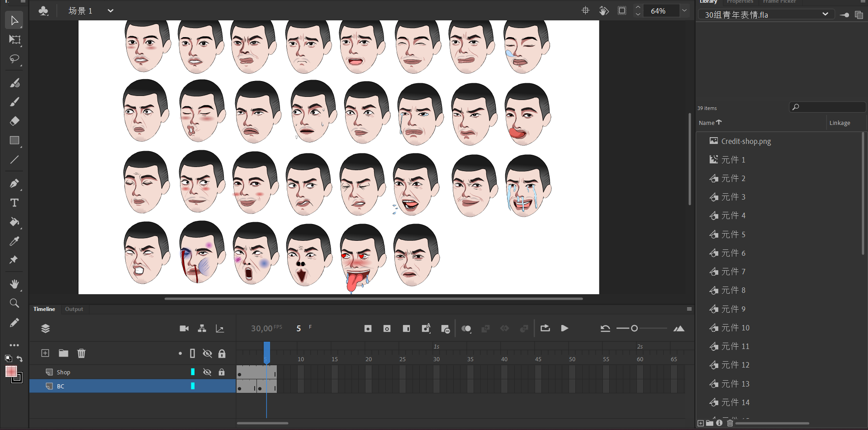Open the library document dropdown

click(x=825, y=14)
